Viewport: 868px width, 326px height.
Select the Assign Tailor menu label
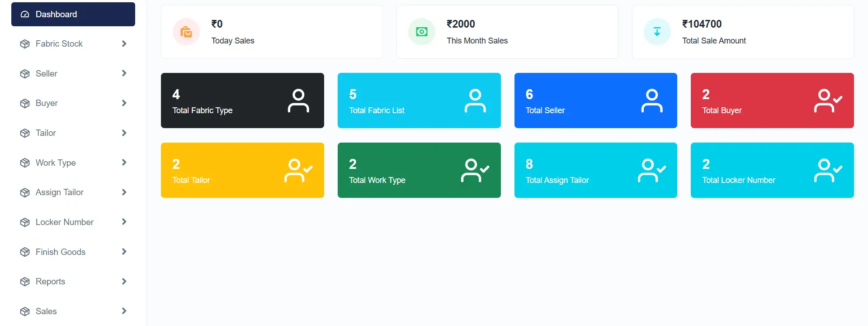tap(60, 192)
